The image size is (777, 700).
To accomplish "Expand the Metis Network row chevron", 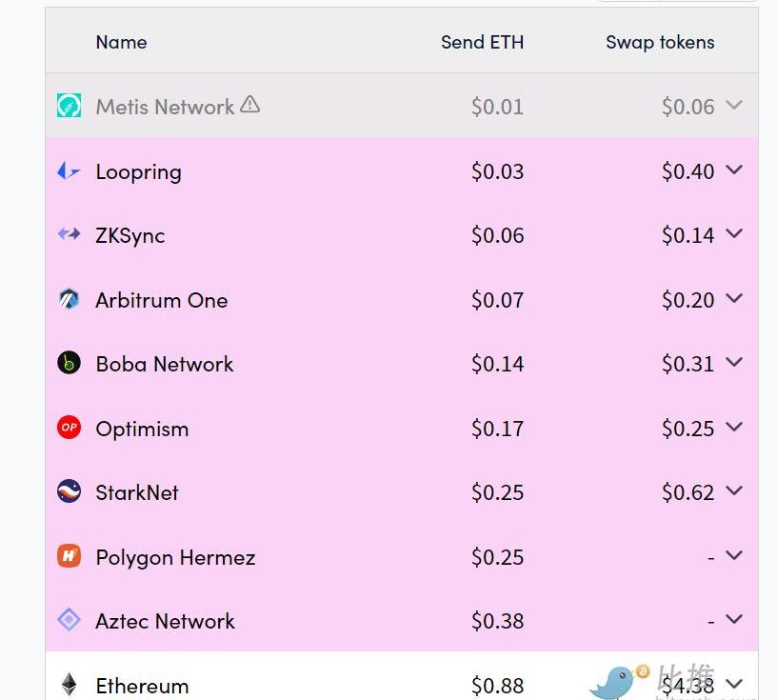I will pos(734,105).
